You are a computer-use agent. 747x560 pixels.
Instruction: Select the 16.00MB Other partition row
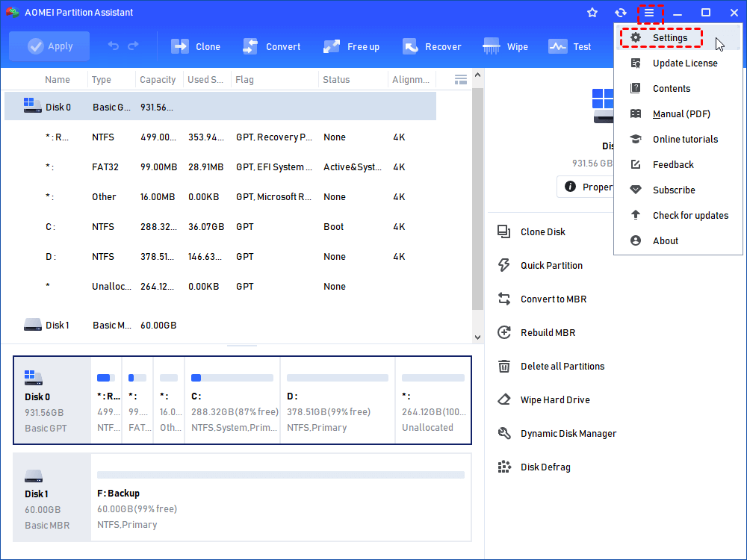click(220, 196)
